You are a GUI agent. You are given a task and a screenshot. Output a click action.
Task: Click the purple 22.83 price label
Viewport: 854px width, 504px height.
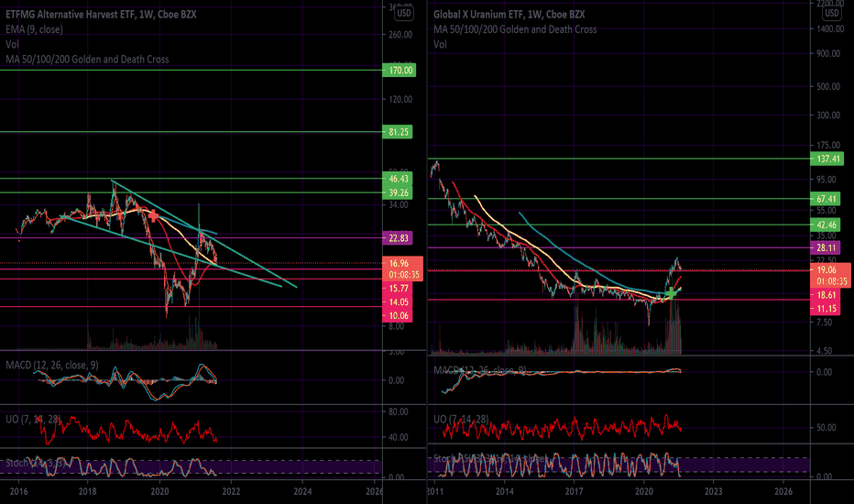point(398,238)
